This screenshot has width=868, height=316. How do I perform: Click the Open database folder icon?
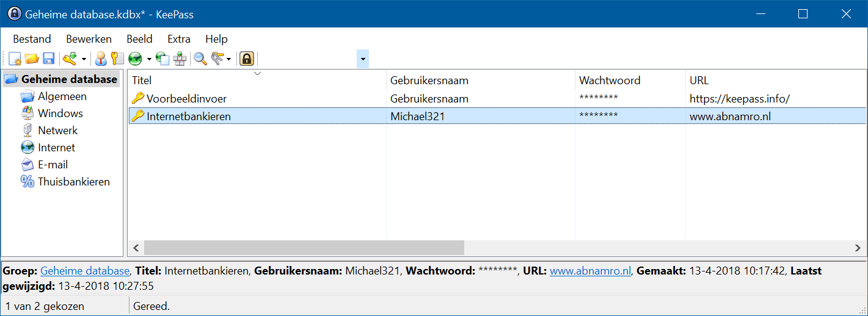(32, 59)
